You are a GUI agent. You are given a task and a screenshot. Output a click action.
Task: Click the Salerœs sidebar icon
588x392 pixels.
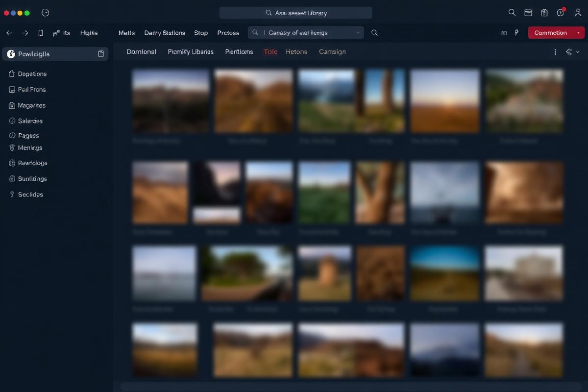pos(12,121)
